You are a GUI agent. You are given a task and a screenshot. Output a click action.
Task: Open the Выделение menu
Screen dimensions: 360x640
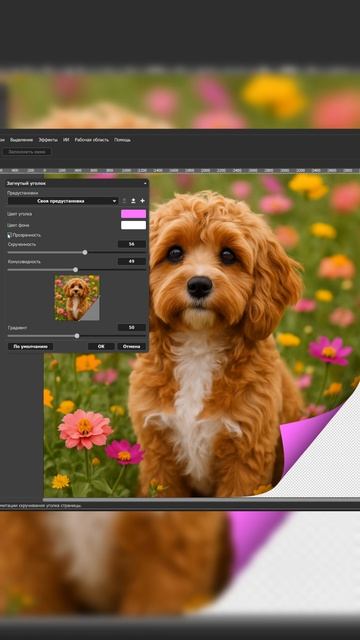(x=21, y=140)
